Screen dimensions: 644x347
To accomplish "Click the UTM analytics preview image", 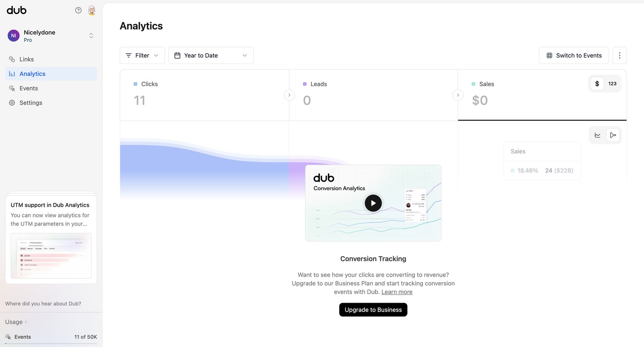I will [x=51, y=256].
